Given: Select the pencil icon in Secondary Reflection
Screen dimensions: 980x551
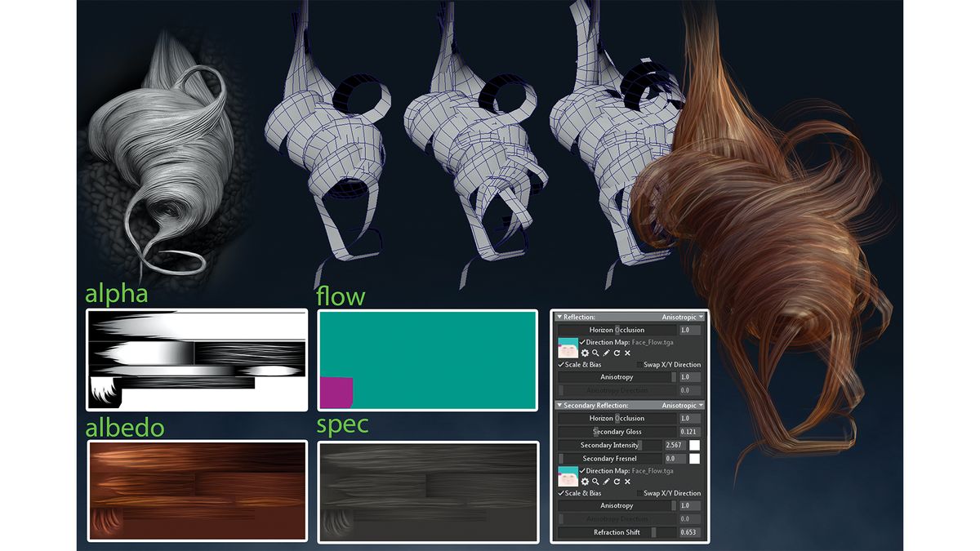Looking at the screenshot, I should click(x=607, y=481).
